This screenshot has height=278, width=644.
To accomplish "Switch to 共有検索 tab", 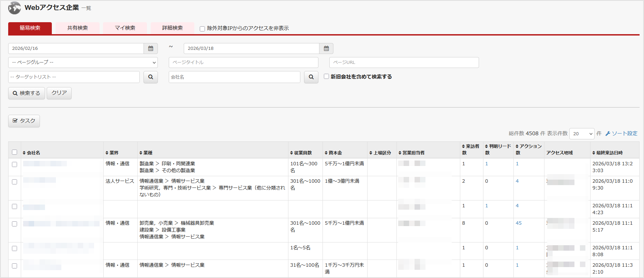I will tap(77, 28).
